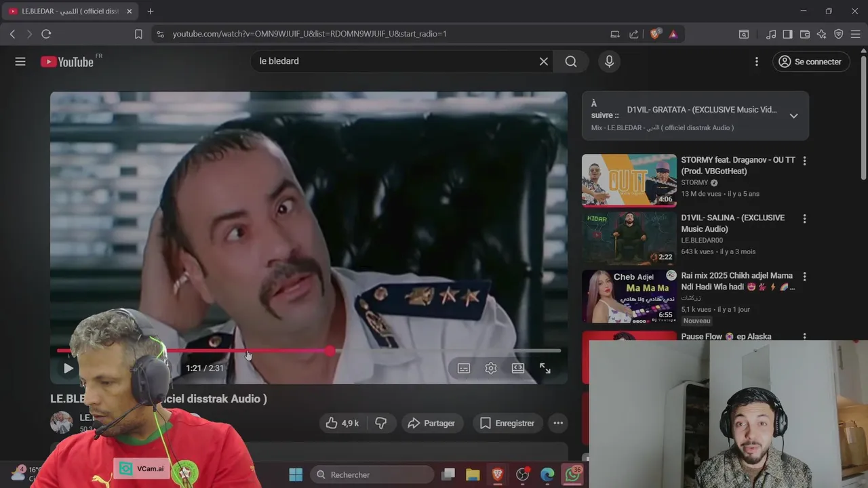This screenshot has height=488, width=868.
Task: Open options menu for Rai mix 2025 video
Action: 805,277
